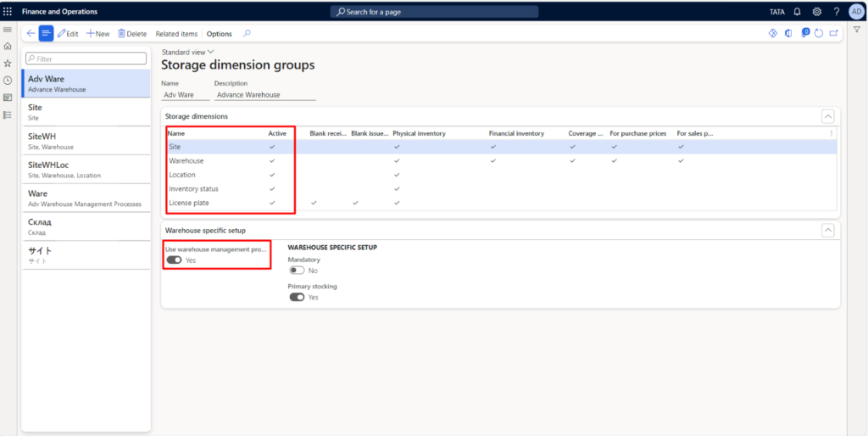
Task: Open grid options three-dots icon
Action: pos(831,133)
